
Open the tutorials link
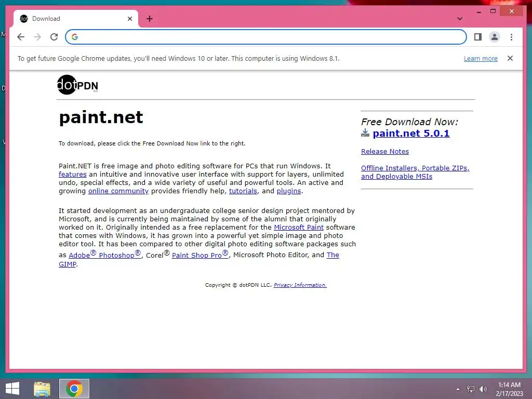click(243, 191)
